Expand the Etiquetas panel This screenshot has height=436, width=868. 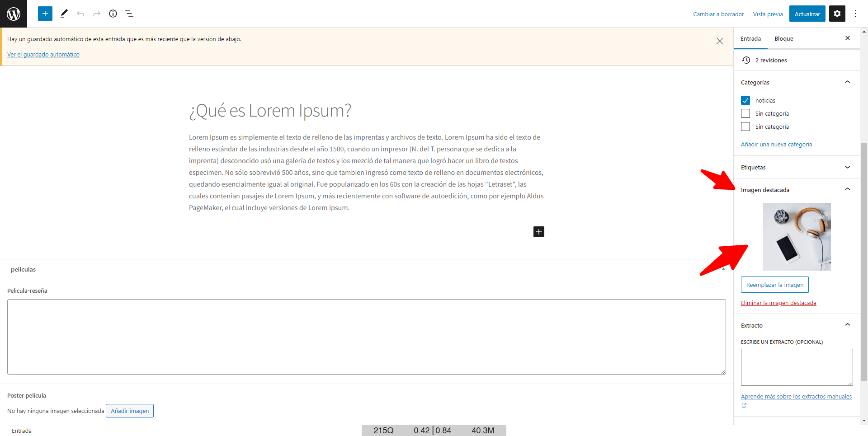(848, 167)
